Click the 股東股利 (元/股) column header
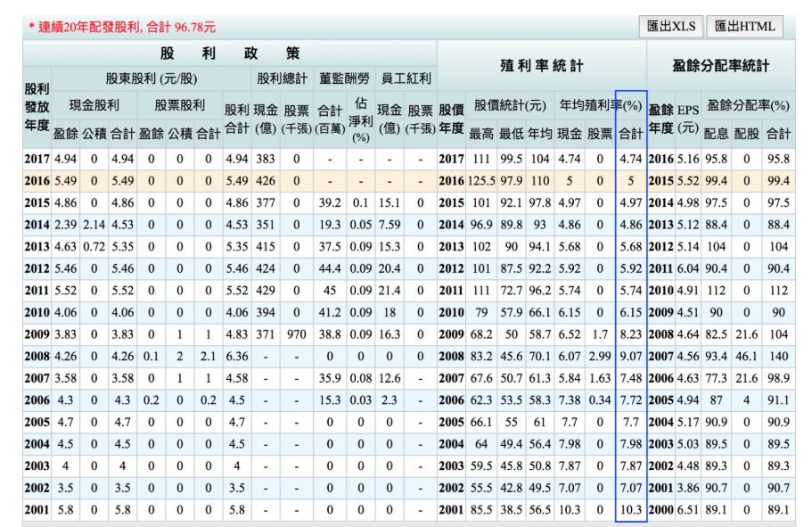 (151, 78)
